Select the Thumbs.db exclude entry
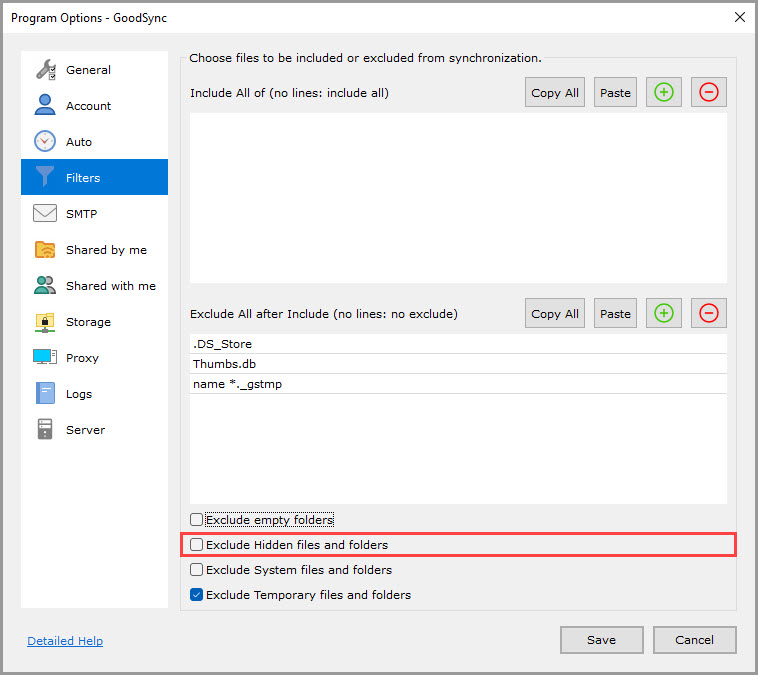The image size is (758, 675). click(225, 364)
